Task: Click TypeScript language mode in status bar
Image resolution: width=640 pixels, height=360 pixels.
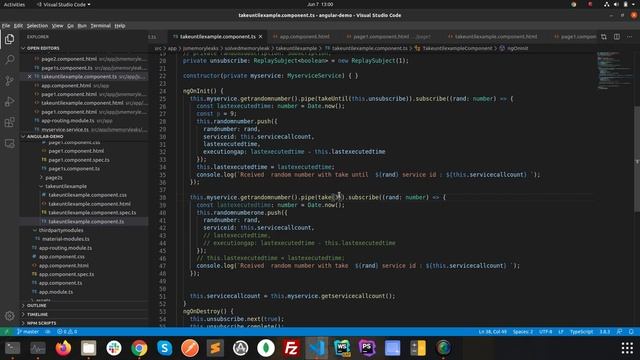Action: point(581,331)
